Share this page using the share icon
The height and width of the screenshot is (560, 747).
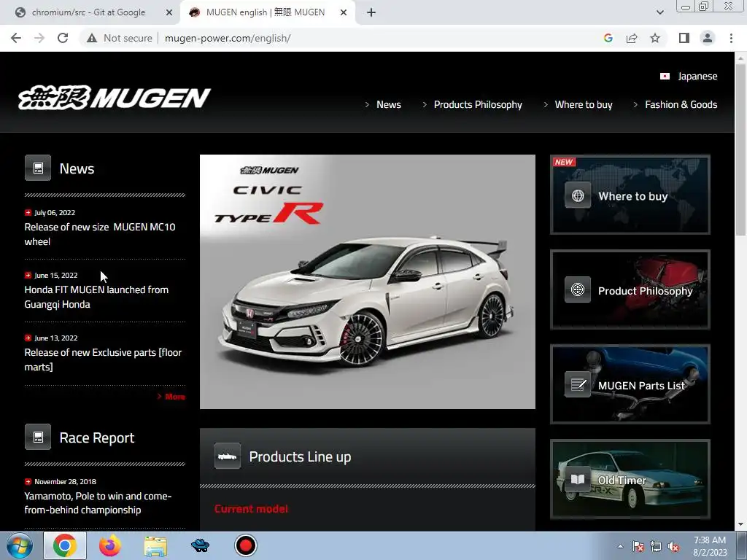(632, 38)
